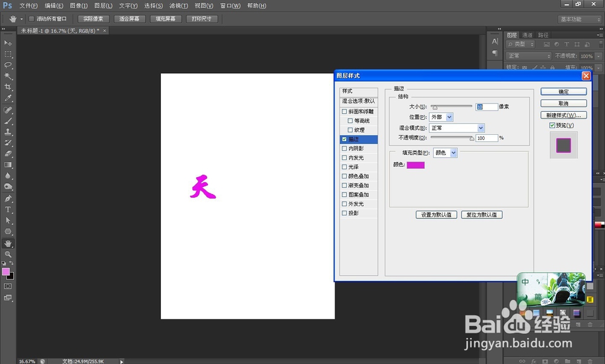
Task: Select the Pen tool
Action: pos(8,198)
